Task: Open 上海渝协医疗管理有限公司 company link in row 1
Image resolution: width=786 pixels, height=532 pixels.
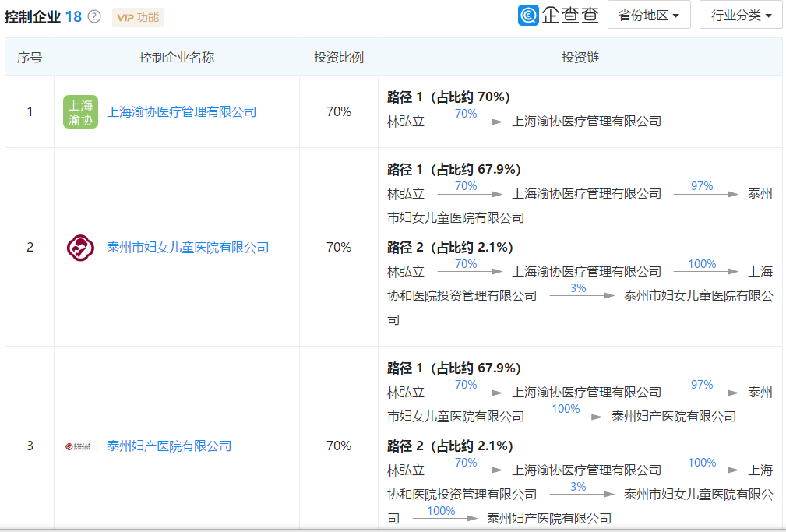Action: pos(182,112)
